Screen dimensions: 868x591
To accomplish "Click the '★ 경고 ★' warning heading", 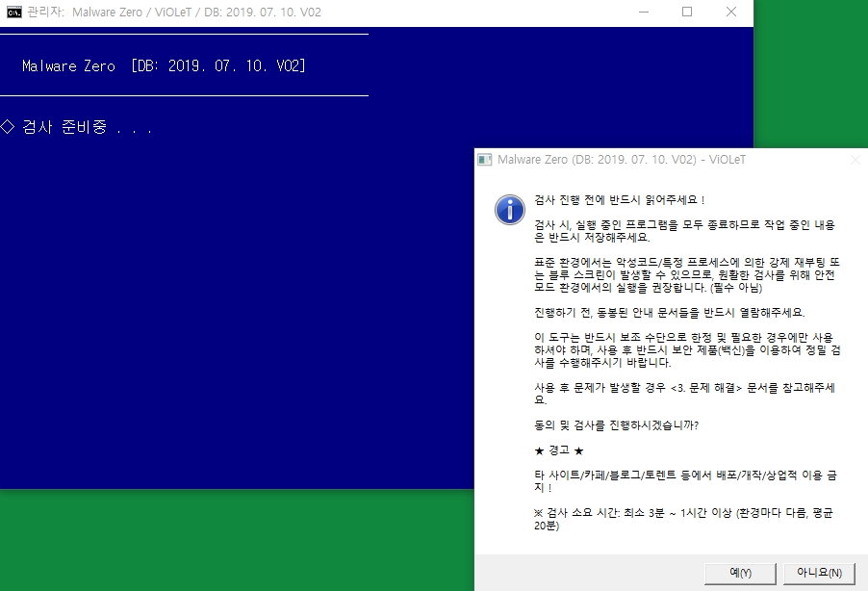I will click(x=559, y=450).
